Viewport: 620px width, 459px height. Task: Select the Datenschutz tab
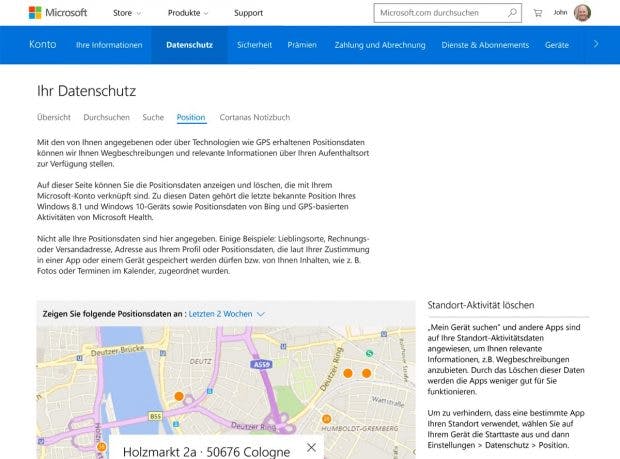coord(189,45)
